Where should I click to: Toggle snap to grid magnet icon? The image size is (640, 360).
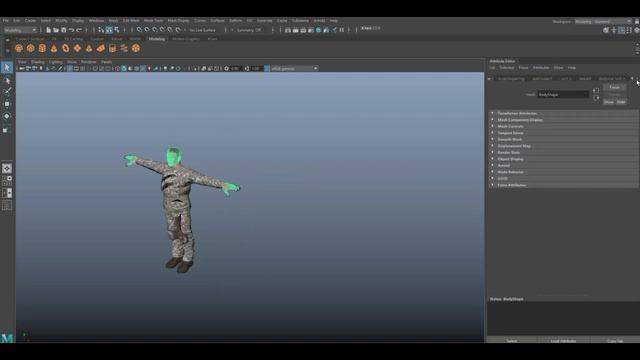point(139,30)
